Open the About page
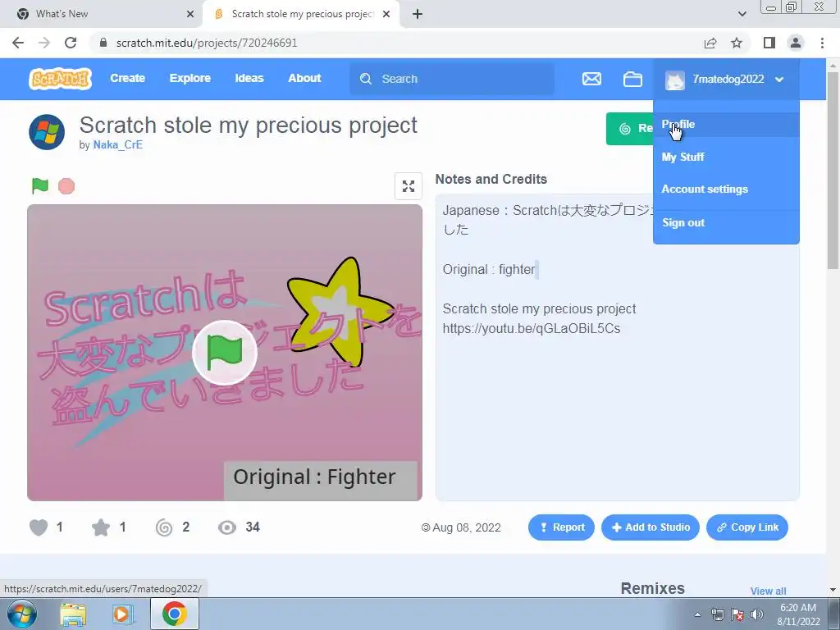Viewport: 840px width, 630px height. (x=304, y=78)
